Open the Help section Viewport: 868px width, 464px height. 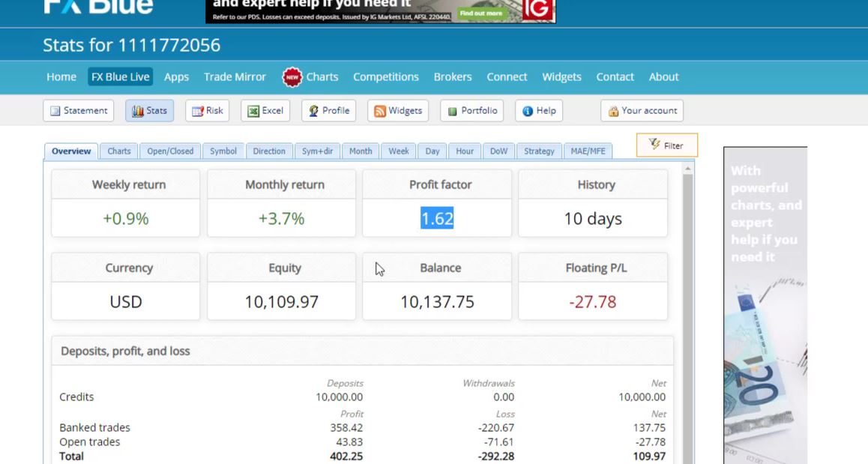(x=538, y=110)
